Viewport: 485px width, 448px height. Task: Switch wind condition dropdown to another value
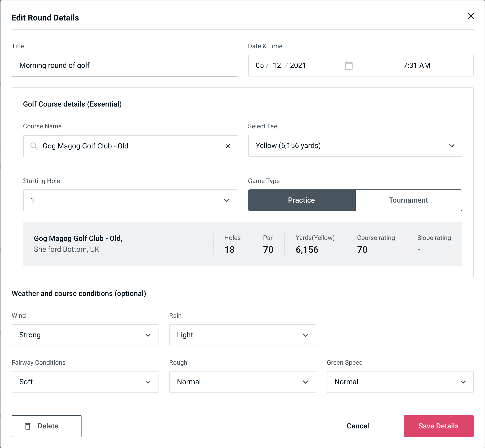(85, 335)
